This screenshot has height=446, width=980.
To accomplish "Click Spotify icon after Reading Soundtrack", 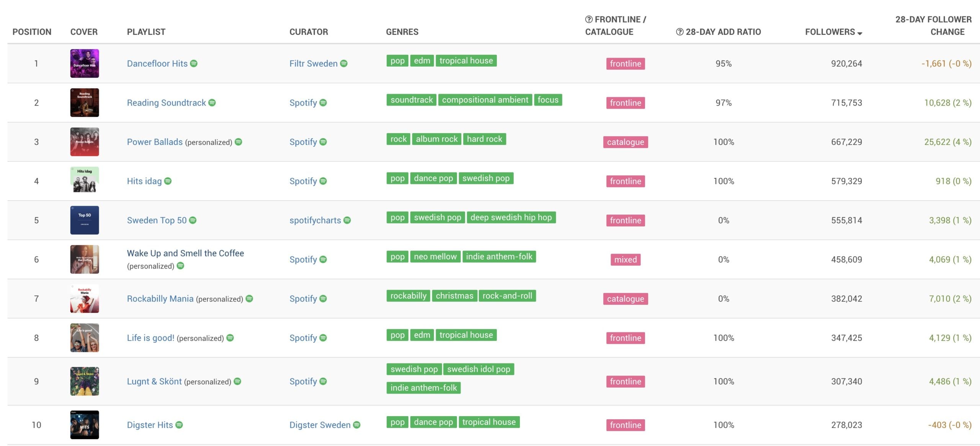I will point(212,103).
